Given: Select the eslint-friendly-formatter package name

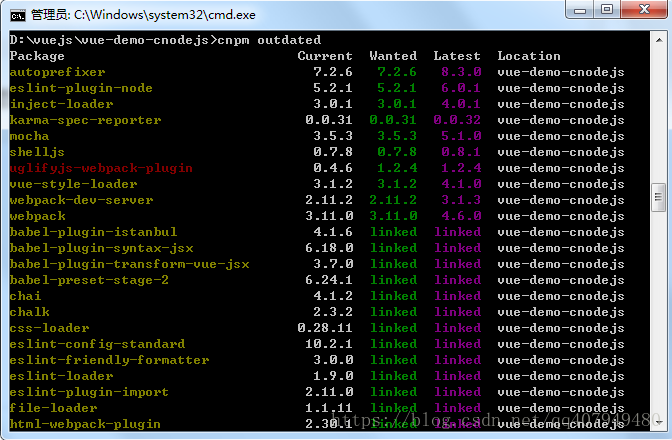Looking at the screenshot, I should [109, 360].
